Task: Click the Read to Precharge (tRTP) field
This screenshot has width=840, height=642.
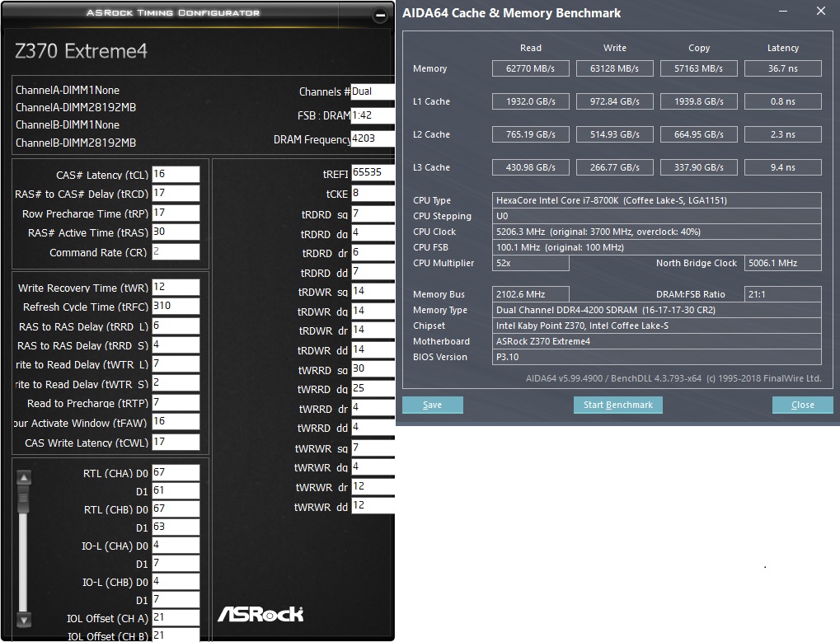Action: pyautogui.click(x=176, y=403)
